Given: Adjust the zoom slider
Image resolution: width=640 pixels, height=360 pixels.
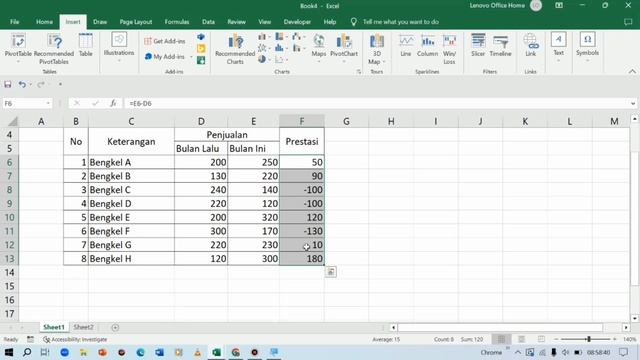Looking at the screenshot, I should click(x=589, y=340).
